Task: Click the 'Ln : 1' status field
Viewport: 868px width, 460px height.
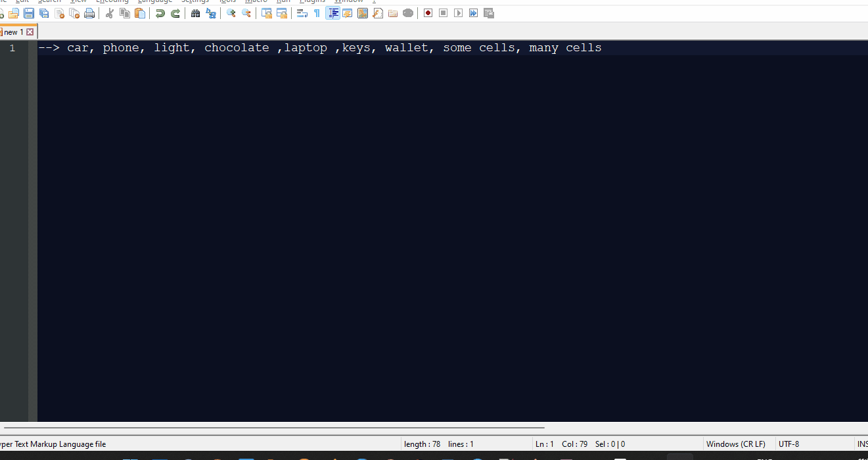Action: click(x=545, y=444)
